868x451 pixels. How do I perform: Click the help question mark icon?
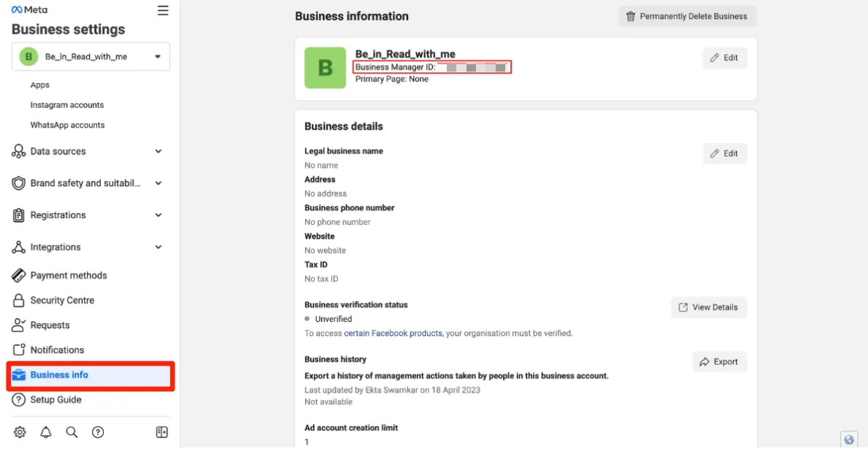coord(98,432)
